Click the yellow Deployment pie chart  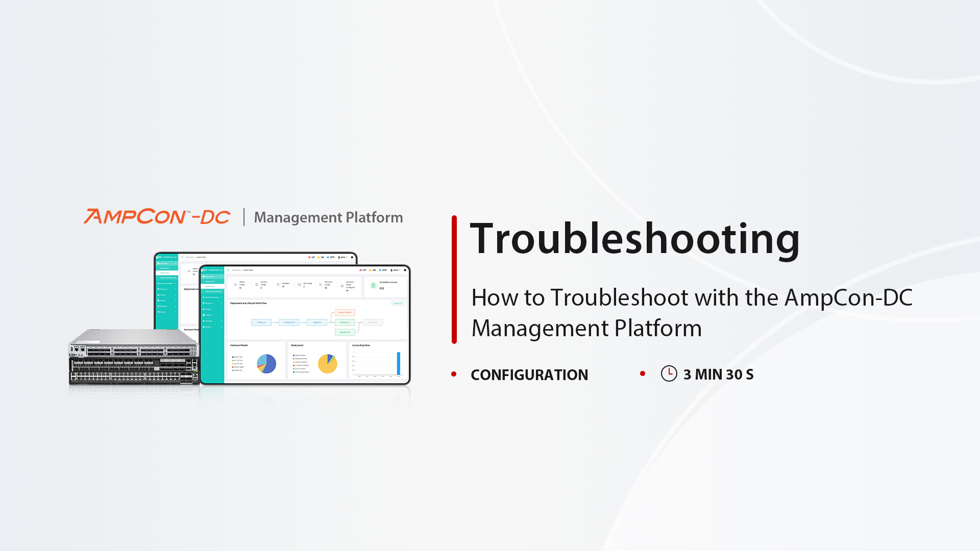point(327,364)
